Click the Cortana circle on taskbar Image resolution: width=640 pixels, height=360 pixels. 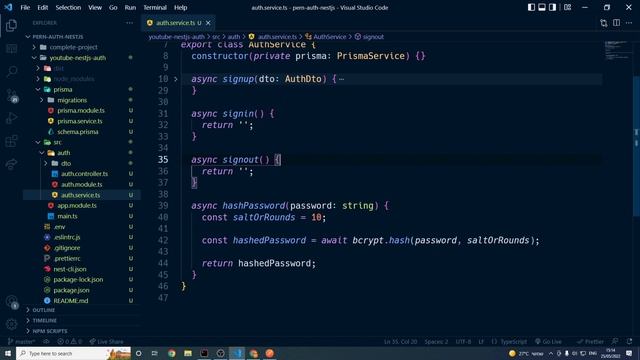[139, 353]
